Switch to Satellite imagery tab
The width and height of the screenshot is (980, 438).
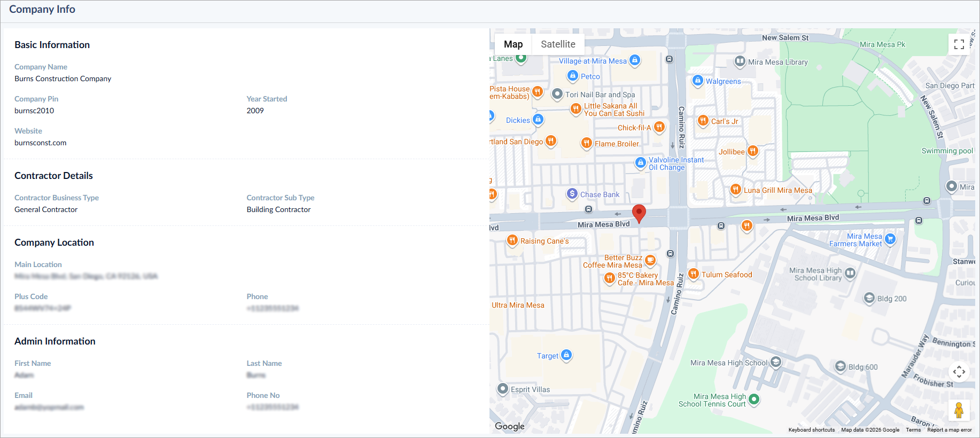coord(558,44)
